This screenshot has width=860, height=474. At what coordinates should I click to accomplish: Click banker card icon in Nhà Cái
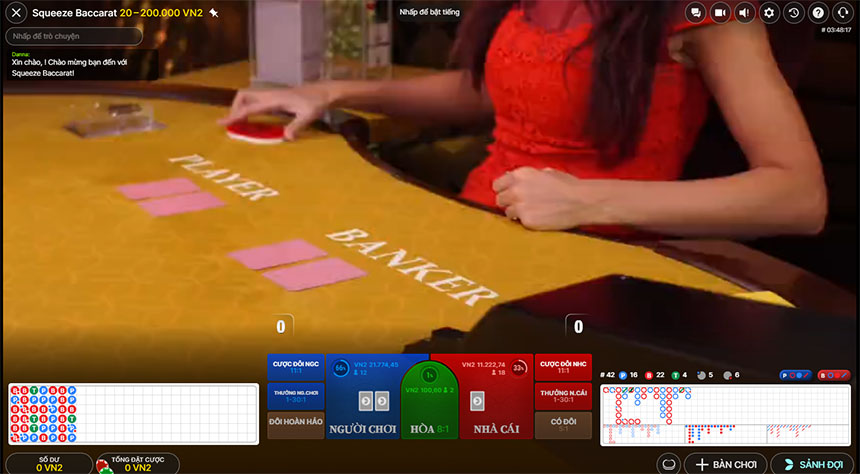point(477,401)
